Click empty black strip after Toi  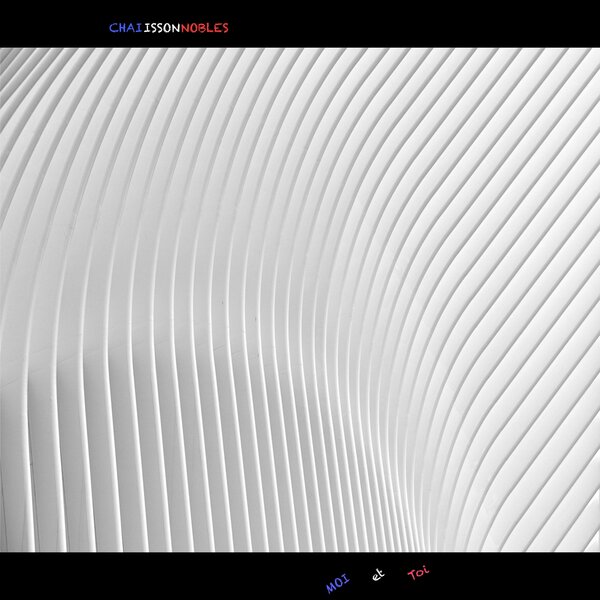[520, 577]
